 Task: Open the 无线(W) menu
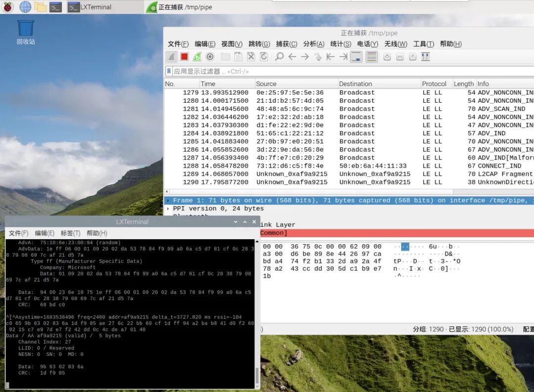tap(396, 44)
